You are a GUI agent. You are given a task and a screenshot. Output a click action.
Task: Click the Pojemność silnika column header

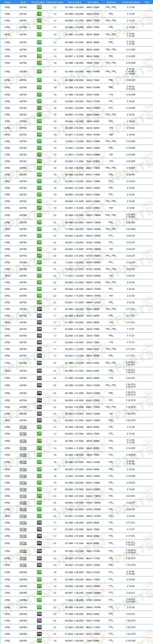(x=55, y=2)
